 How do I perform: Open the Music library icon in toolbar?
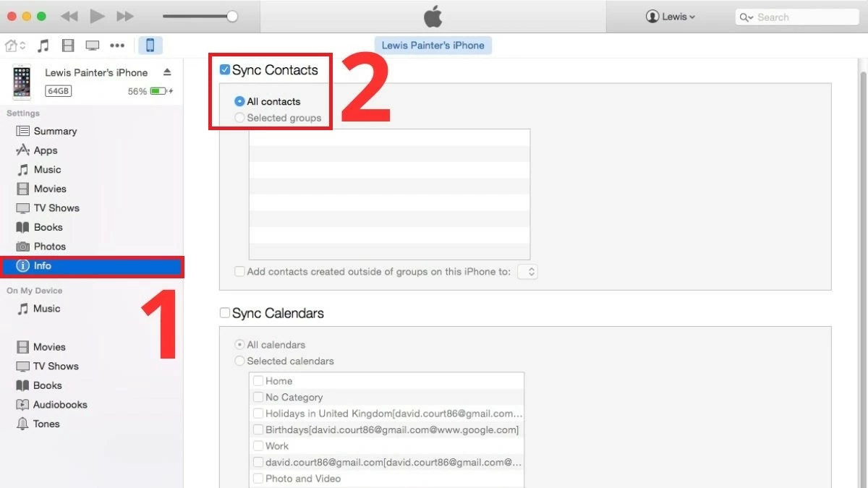coord(43,46)
